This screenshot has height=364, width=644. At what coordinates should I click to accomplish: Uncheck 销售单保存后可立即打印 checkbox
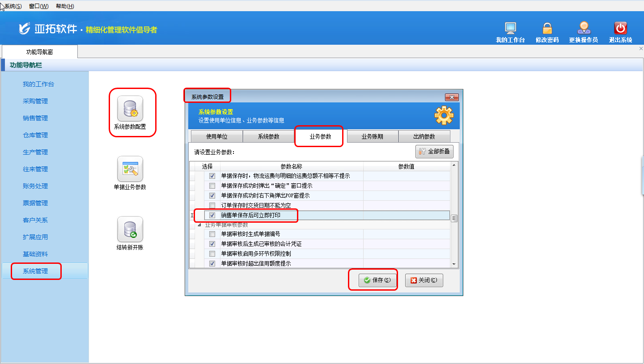click(x=212, y=216)
